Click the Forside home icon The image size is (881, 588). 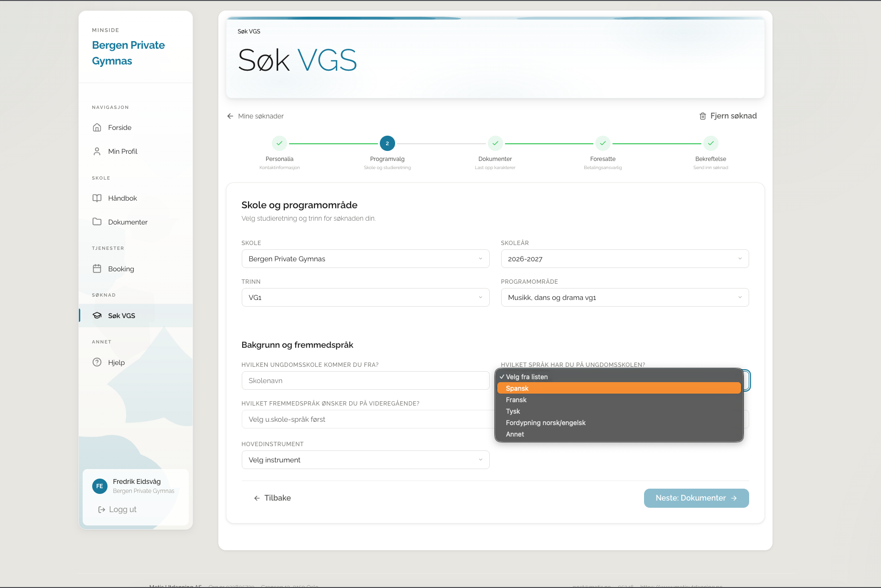pyautogui.click(x=97, y=128)
